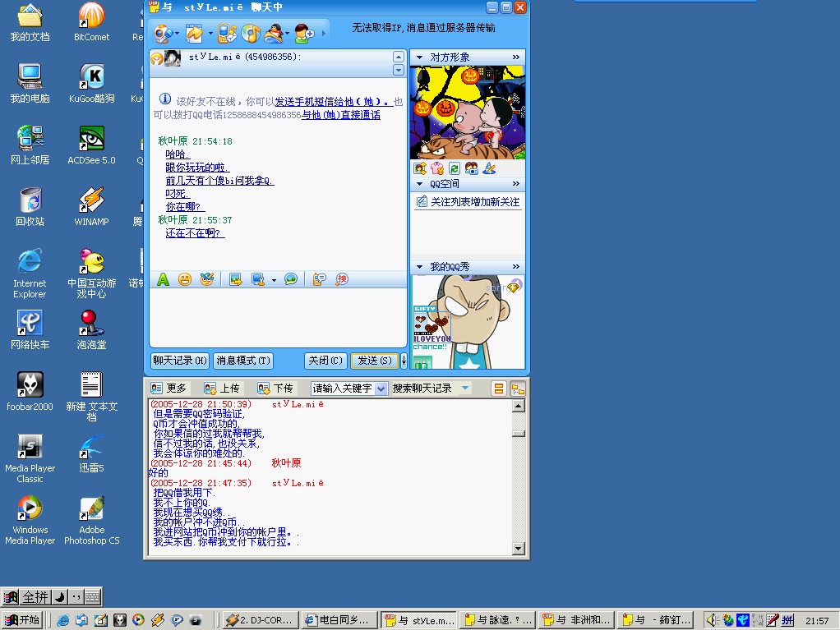This screenshot has height=630, width=840.
Task: Open the send-options arrow beside 发送
Action: [404, 361]
